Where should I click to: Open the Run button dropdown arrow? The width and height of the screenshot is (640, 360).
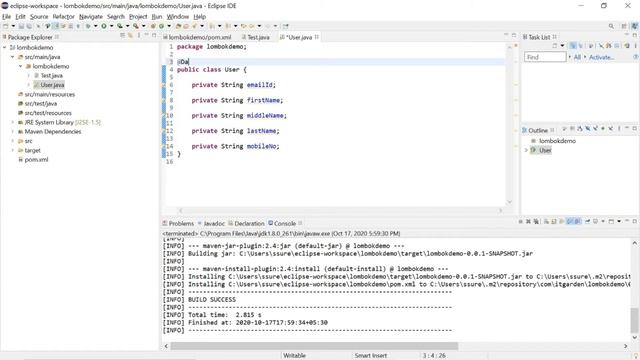pyautogui.click(x=111, y=26)
